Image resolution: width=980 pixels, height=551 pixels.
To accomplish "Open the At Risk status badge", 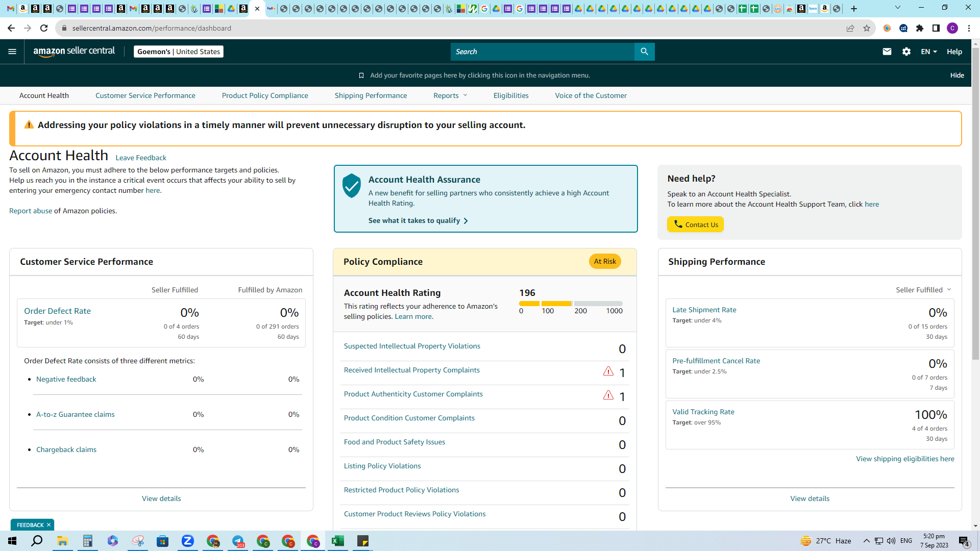I will tap(605, 261).
